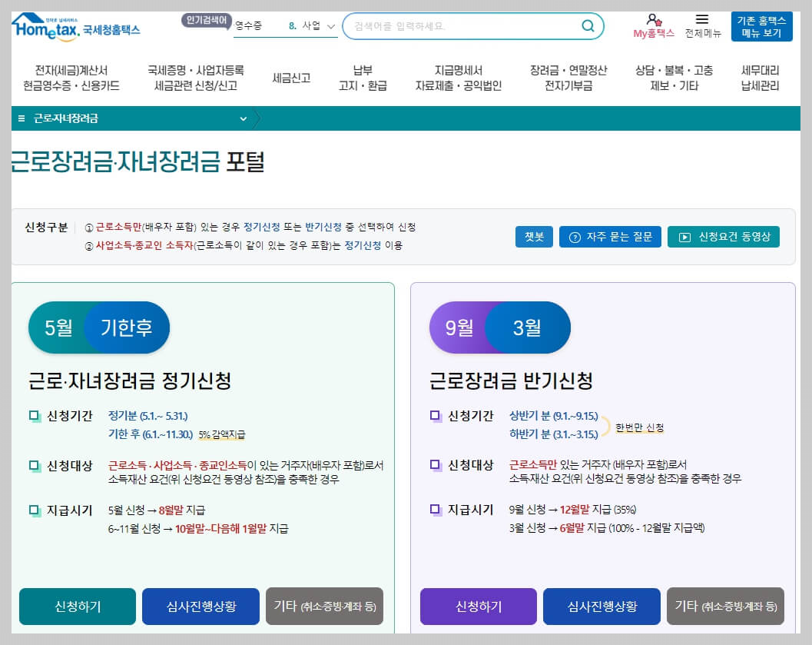Screen dimensions: 812x645
Task: Open 기존 홈택스 메뉴 보기
Action: click(x=761, y=26)
